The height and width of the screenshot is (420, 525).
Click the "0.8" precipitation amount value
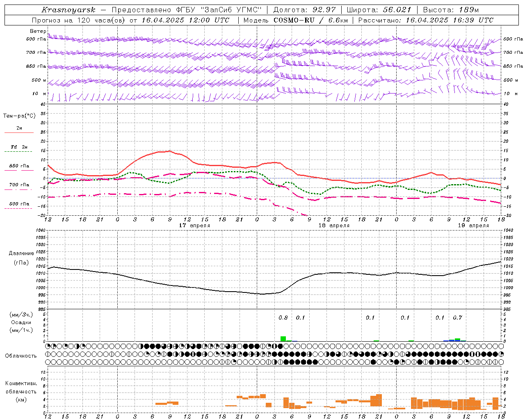point(283,318)
